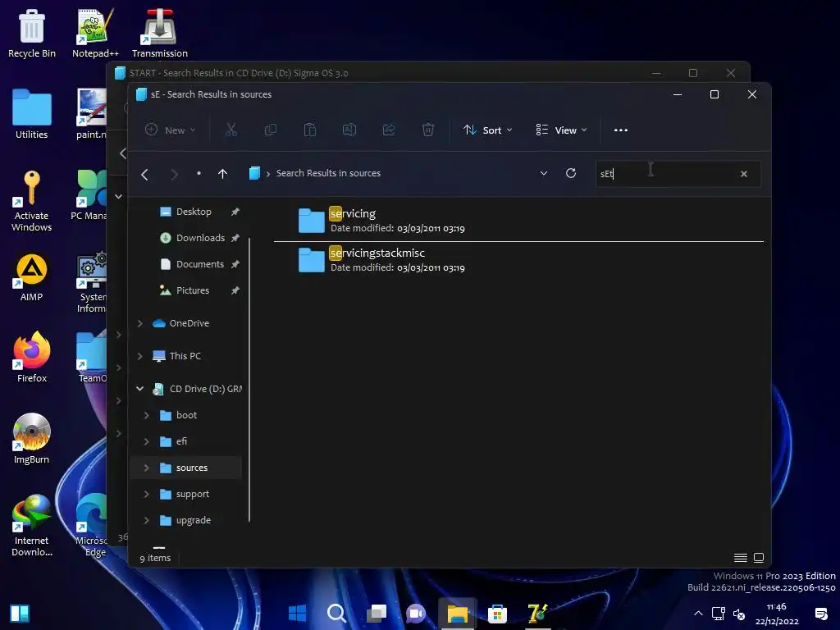Screen dimensions: 840x630
Task: Open Task View on taskbar
Action: pos(377,613)
